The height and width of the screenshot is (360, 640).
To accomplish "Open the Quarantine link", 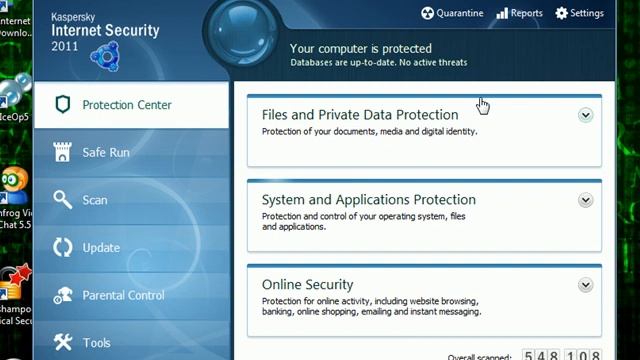I will click(460, 13).
